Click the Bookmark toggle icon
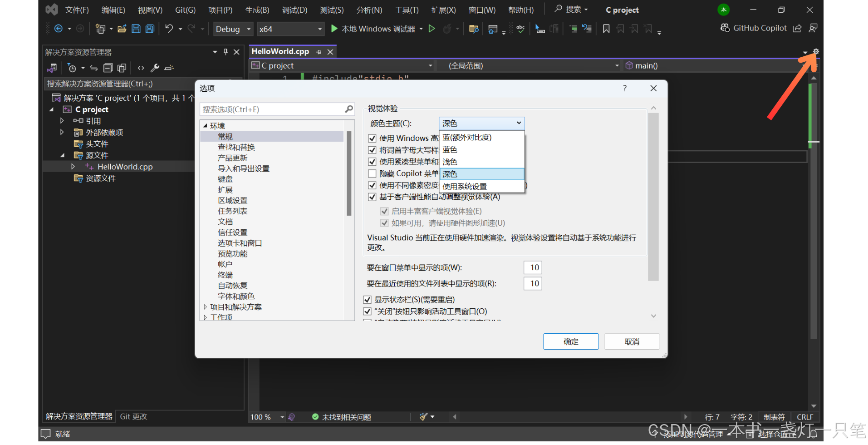Viewport: 868px width, 445px height. click(606, 29)
